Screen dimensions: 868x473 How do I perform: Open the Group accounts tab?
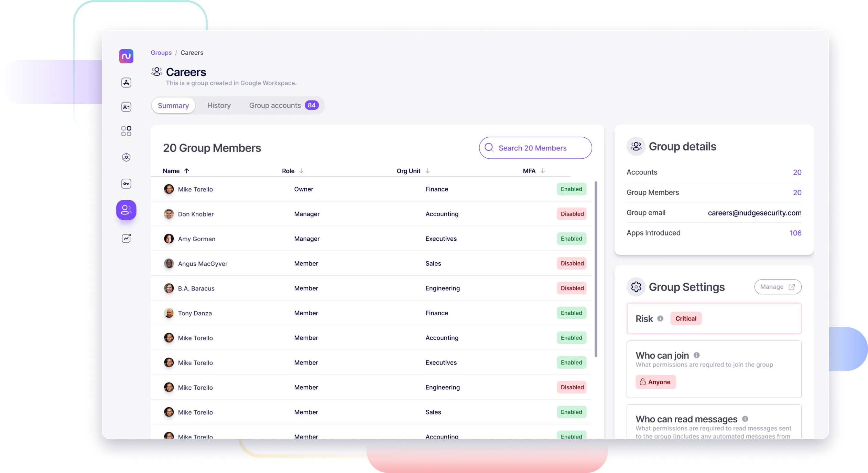[x=275, y=105]
